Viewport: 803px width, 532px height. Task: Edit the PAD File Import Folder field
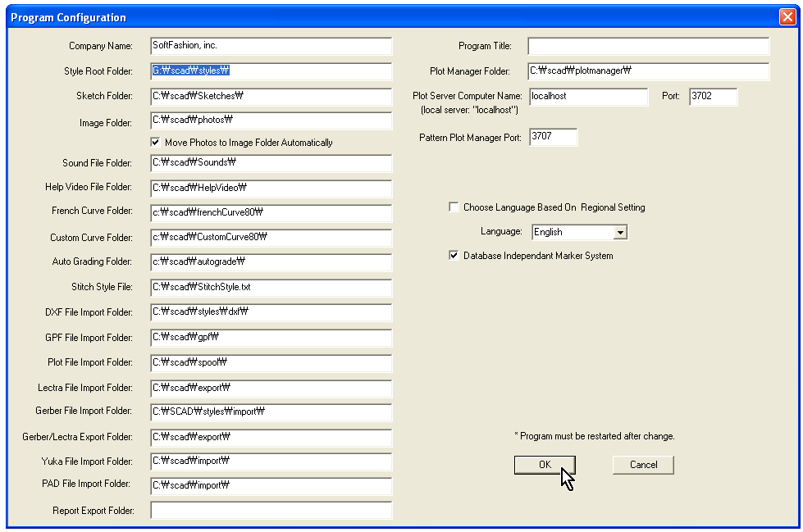click(271, 485)
